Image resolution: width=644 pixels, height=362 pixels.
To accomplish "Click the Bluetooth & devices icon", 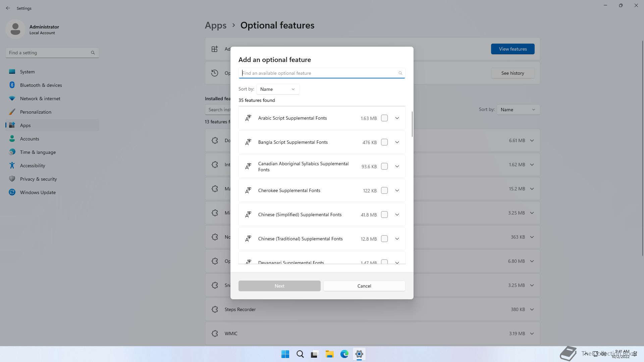I will coord(12,85).
